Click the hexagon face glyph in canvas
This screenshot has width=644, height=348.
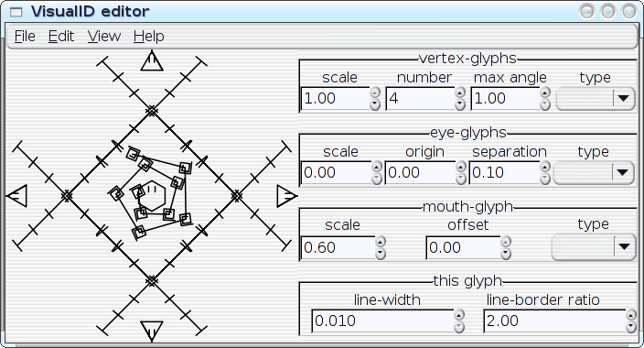153,196
